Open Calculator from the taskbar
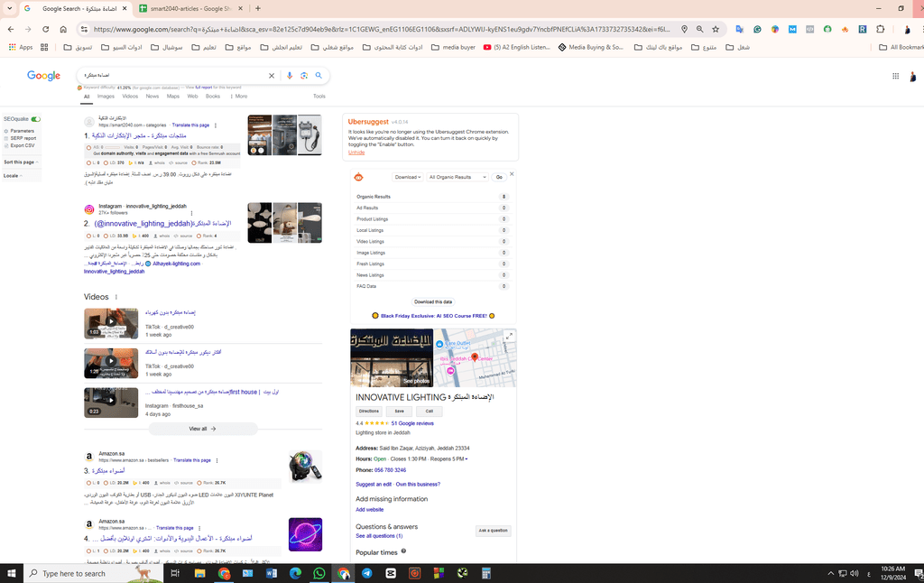Image resolution: width=924 pixels, height=583 pixels. tap(486, 573)
